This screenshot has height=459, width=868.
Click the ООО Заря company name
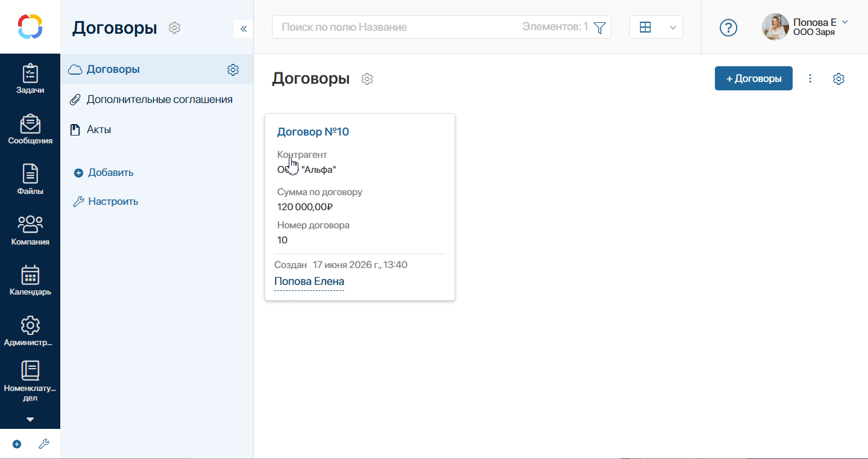814,33
